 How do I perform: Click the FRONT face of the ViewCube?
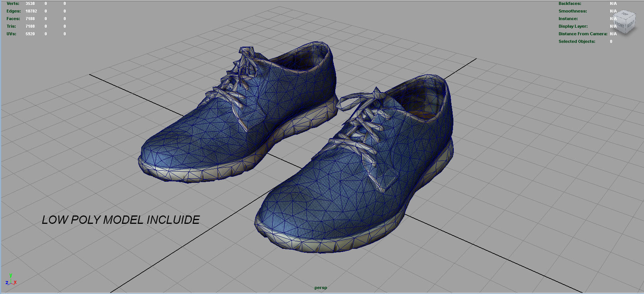tap(619, 25)
